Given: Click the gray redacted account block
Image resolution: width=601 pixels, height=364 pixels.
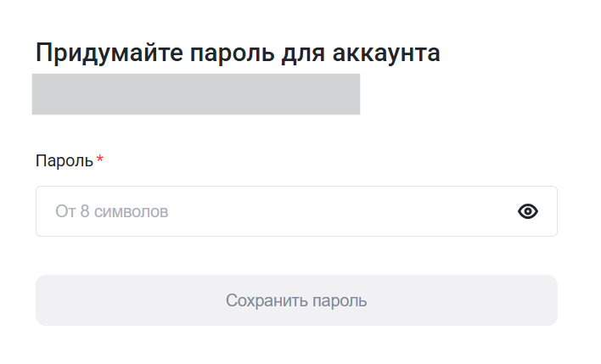Looking at the screenshot, I should pyautogui.click(x=196, y=94).
